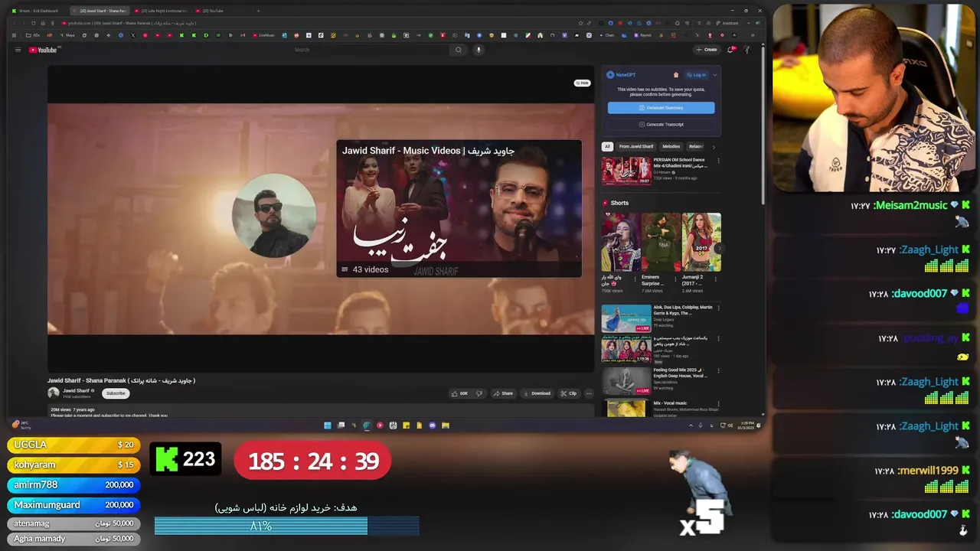
Task: Click the YouTube search magnifier button
Action: [458, 50]
